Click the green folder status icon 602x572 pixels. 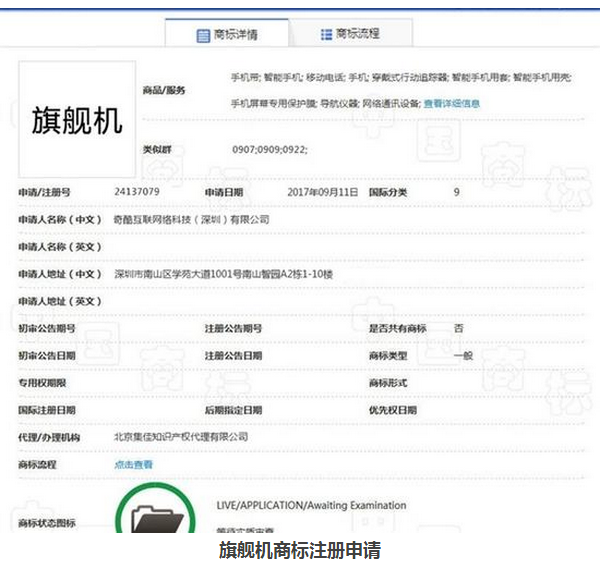(x=155, y=509)
